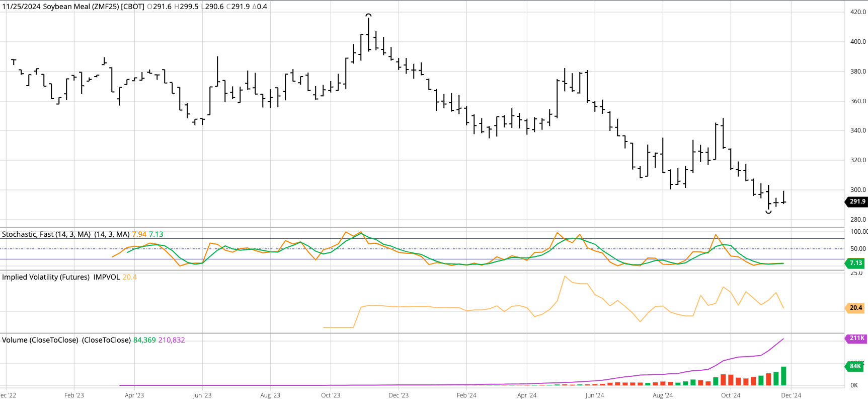Image resolution: width=868 pixels, height=402 pixels.
Task: Click the green 7.13 stochastic value tag
Action: (855, 263)
